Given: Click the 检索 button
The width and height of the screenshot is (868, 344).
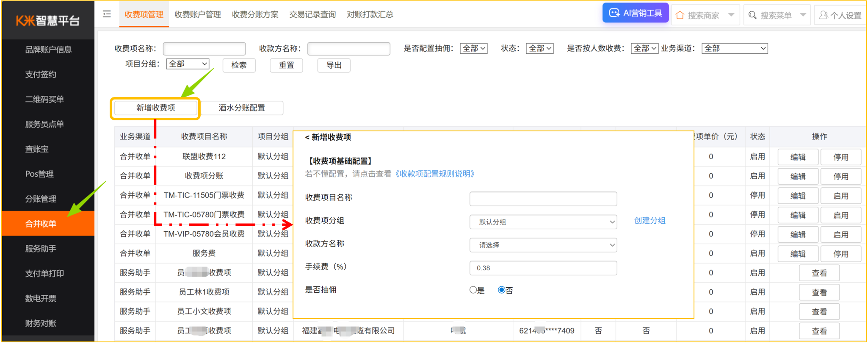Looking at the screenshot, I should [x=239, y=65].
